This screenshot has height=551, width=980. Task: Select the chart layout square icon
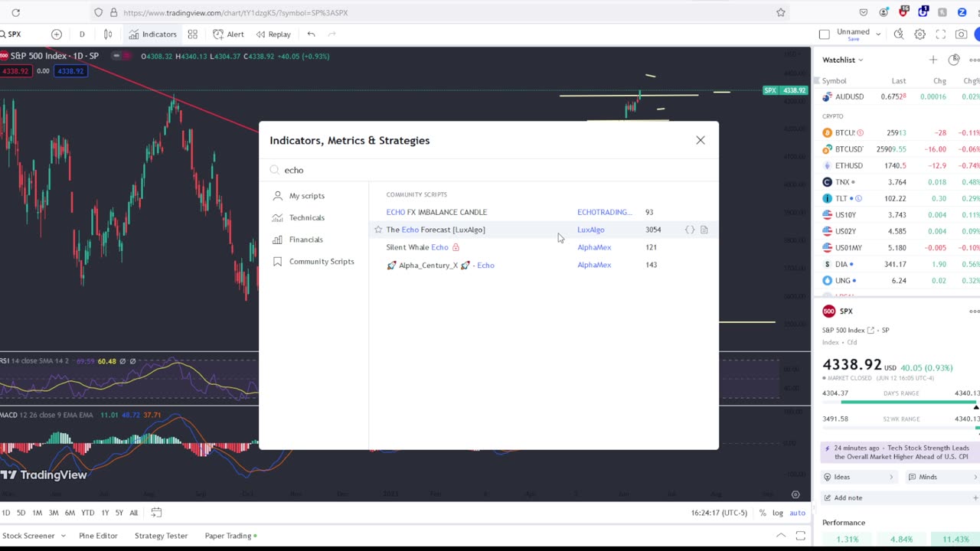coord(824,34)
